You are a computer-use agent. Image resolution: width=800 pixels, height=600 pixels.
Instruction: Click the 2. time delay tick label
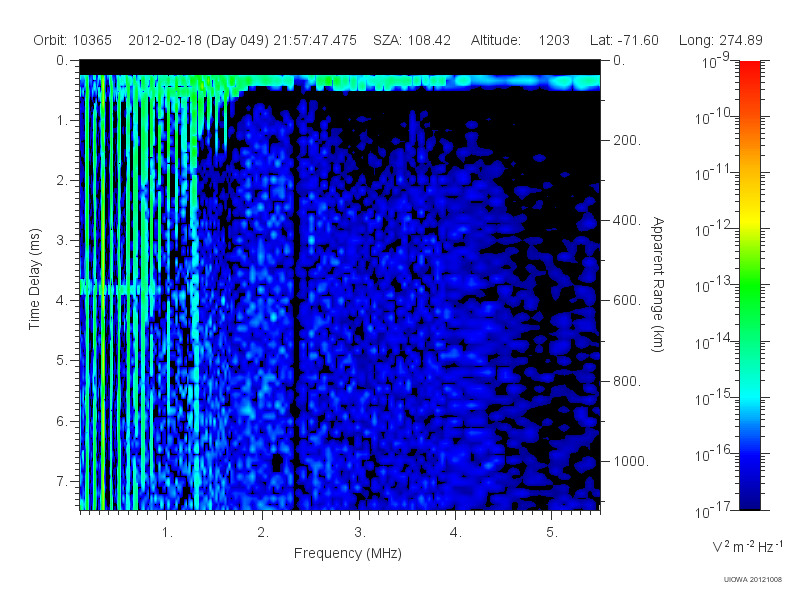(x=61, y=181)
